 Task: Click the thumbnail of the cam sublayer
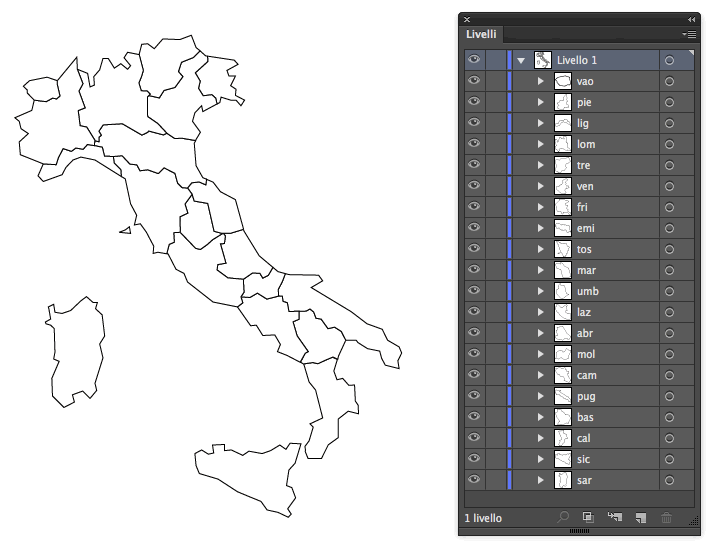pos(563,375)
